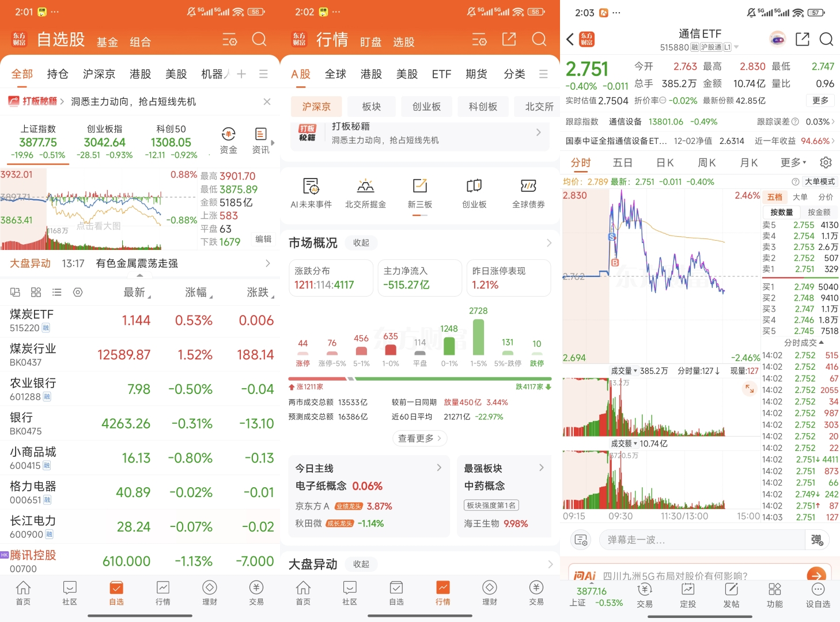
Task: Select 日K chart tab
Action: [665, 162]
